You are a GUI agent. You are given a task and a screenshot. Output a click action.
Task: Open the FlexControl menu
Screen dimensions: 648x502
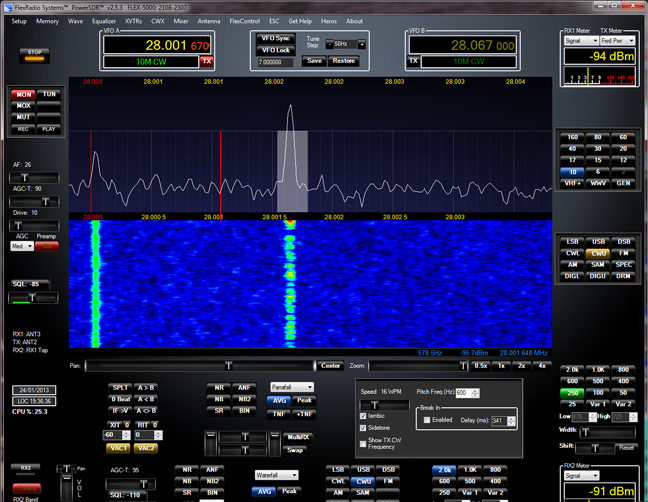[x=245, y=21]
